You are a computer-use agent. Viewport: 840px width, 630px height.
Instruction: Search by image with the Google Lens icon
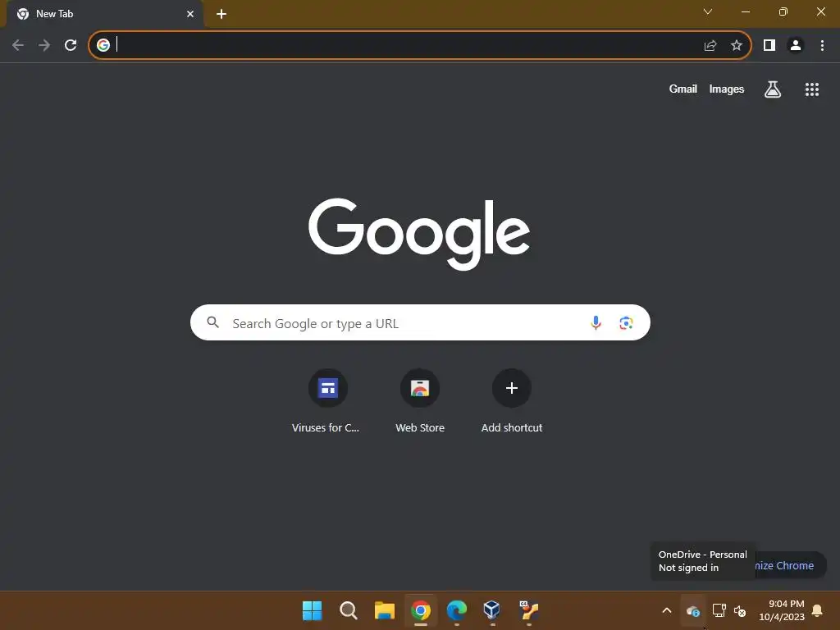coord(626,323)
